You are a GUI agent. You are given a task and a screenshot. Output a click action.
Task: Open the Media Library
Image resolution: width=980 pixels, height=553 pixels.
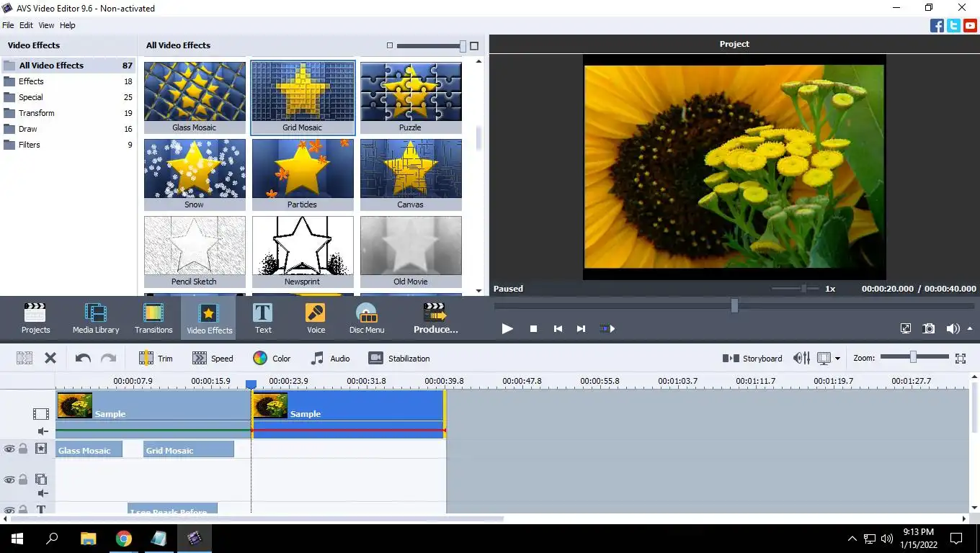pos(96,318)
